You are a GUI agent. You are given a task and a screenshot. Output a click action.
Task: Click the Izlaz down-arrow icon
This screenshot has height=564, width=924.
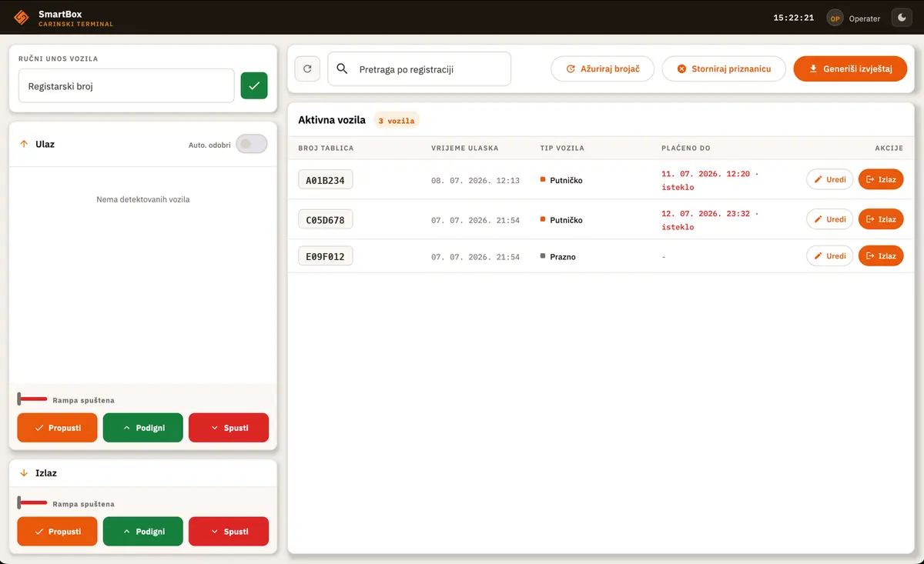(x=24, y=473)
